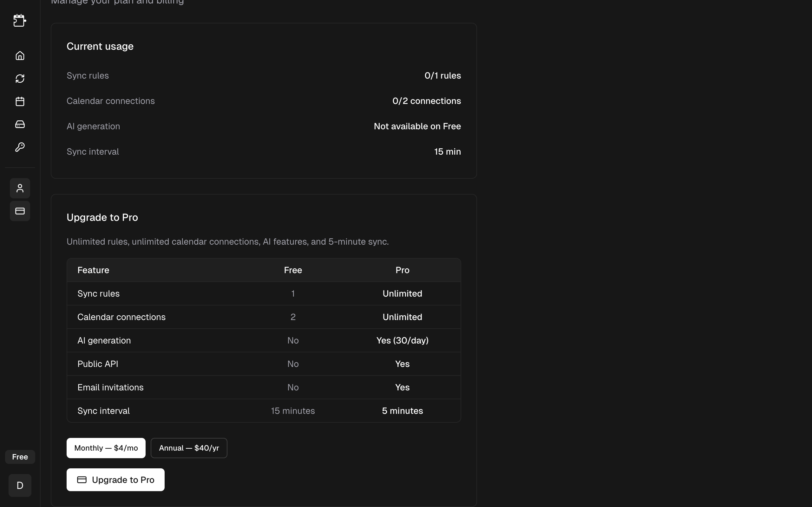812x507 pixels.
Task: Open the user avatar D menu
Action: 20,485
